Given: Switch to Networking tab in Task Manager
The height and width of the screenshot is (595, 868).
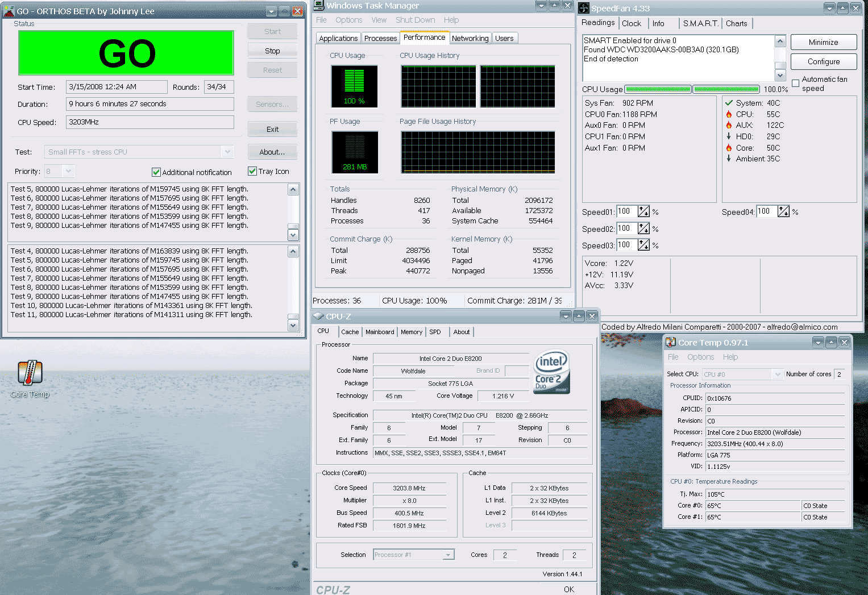Looking at the screenshot, I should coord(470,38).
